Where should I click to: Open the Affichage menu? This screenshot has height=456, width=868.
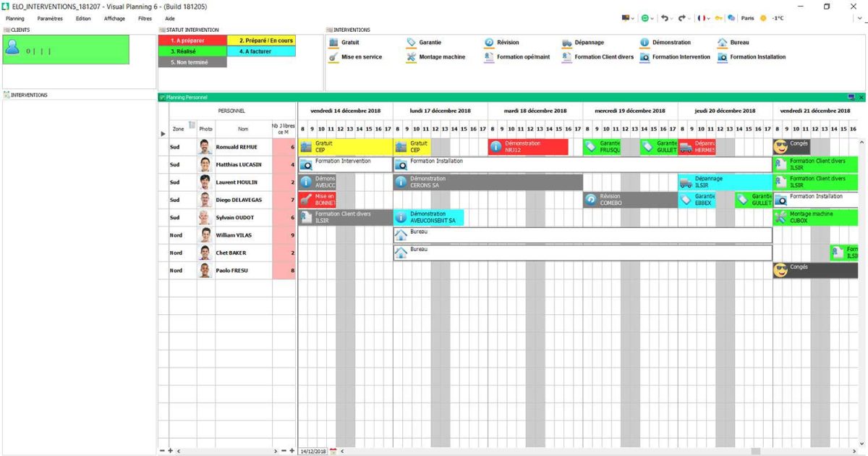click(x=116, y=18)
